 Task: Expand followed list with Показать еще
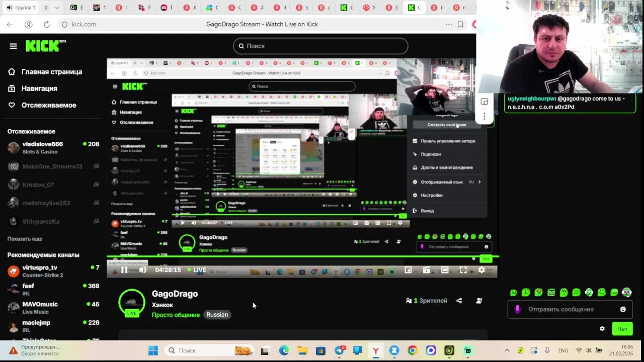[25, 239]
